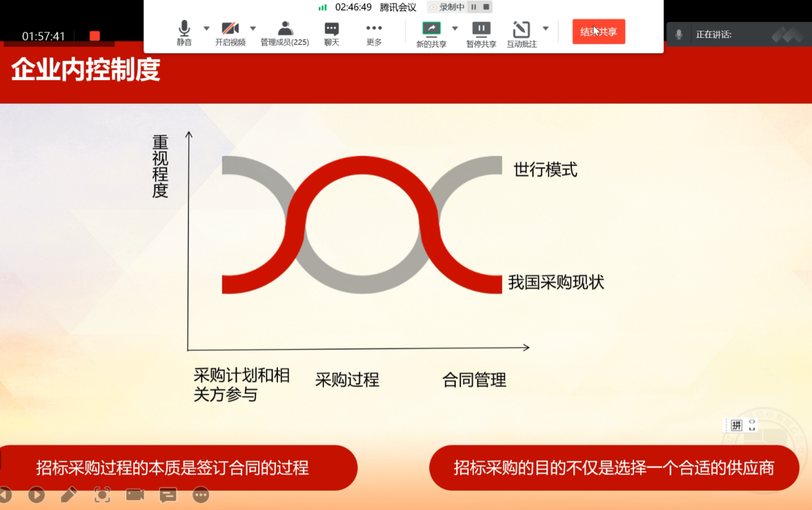Turn on camera with 开启视频
Image resolution: width=812 pixels, height=510 pixels.
(x=230, y=33)
